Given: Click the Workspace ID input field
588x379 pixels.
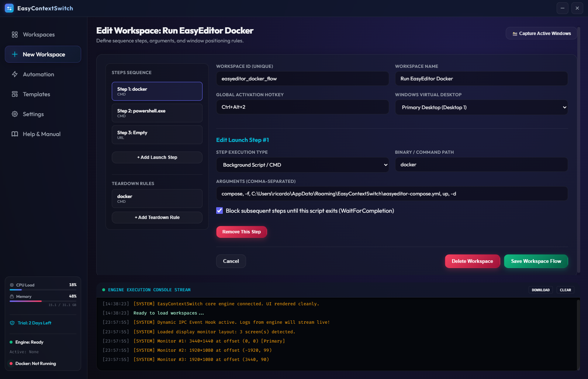Looking at the screenshot, I should point(302,79).
